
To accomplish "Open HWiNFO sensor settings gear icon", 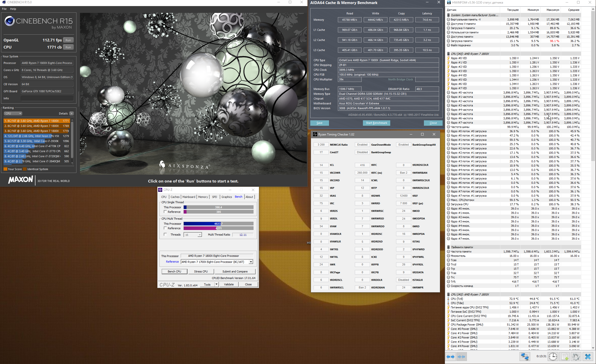I will (576, 357).
